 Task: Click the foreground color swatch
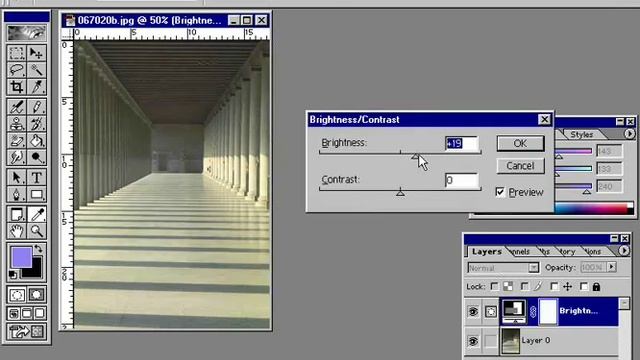pos(21,257)
